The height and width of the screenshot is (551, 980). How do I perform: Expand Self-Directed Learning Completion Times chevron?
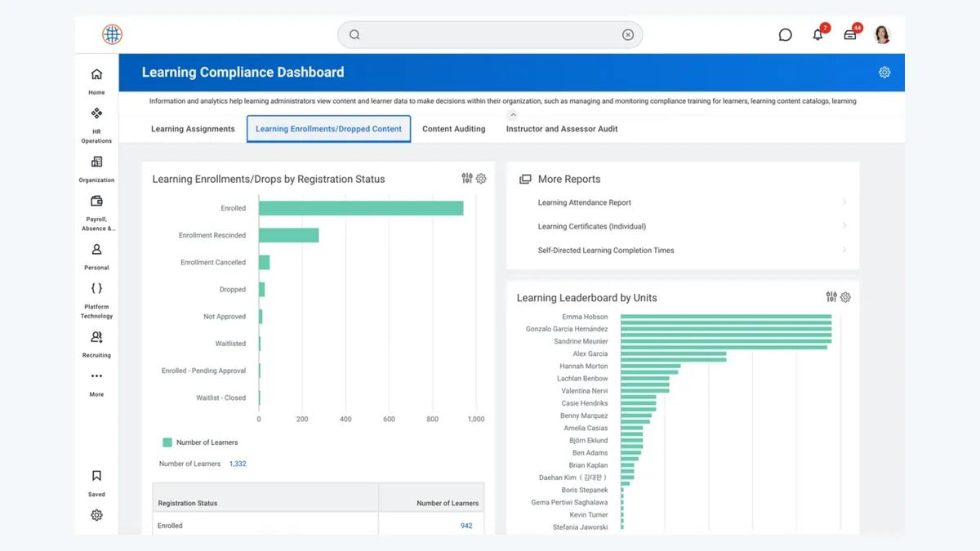click(844, 250)
